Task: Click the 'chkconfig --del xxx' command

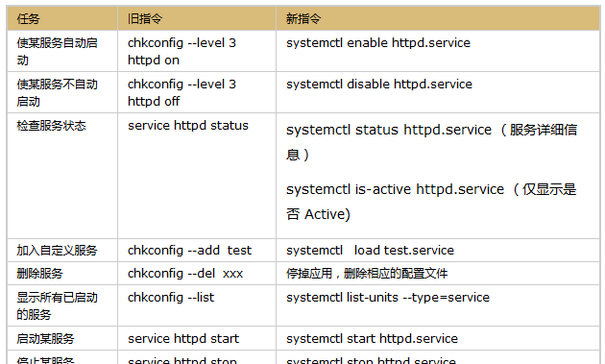Action: click(185, 274)
